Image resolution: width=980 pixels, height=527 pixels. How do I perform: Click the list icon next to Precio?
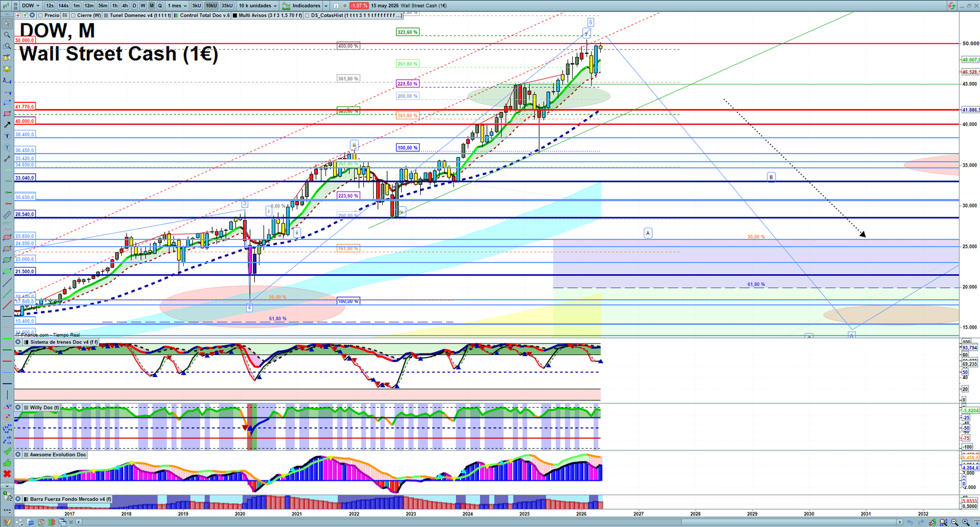66,15
